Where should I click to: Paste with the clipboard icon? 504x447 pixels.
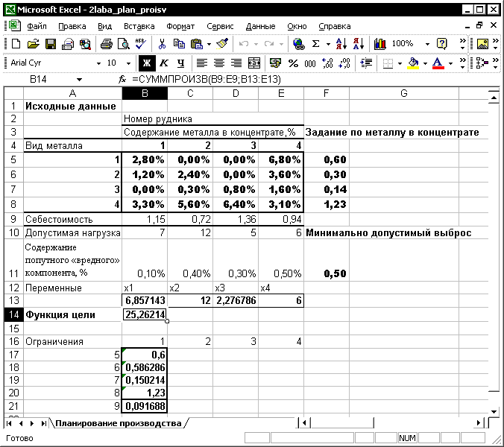pyautogui.click(x=196, y=44)
